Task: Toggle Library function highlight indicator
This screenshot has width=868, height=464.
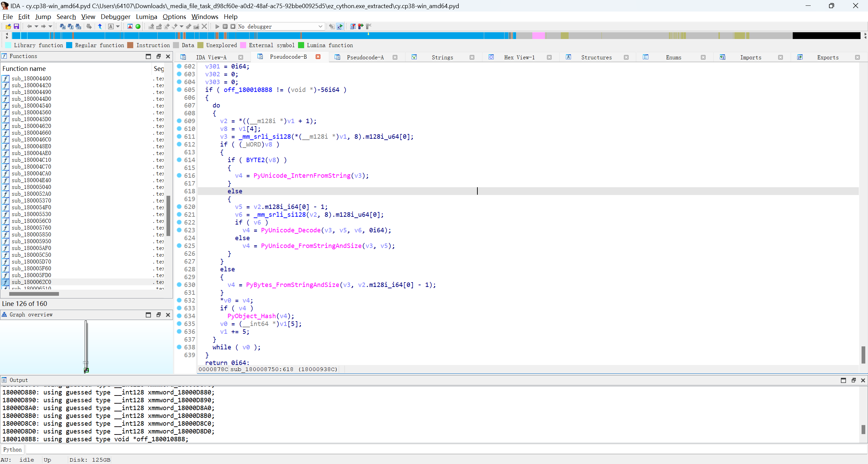Action: [x=11, y=45]
